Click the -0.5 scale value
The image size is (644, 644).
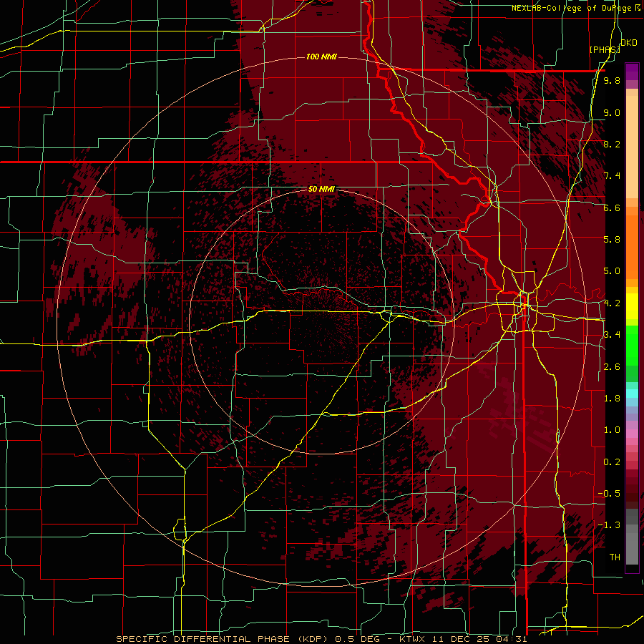point(609,494)
